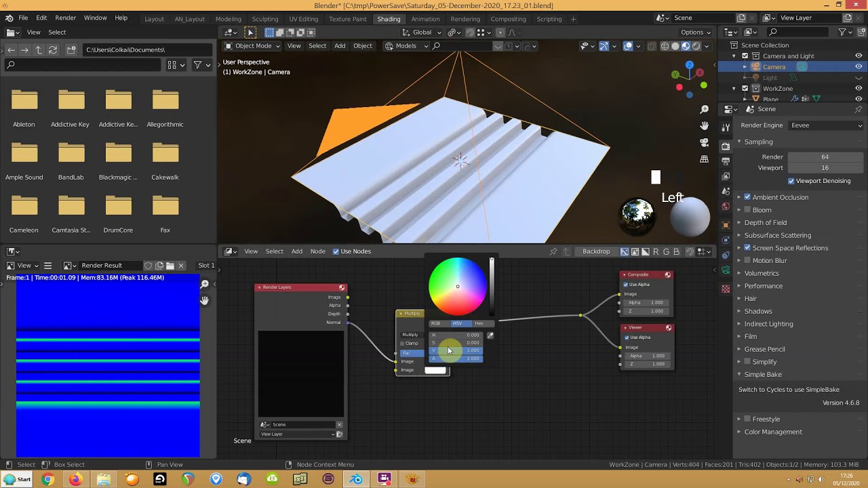The image size is (868, 488).
Task: Collapse the Sampling panel
Action: tap(757, 142)
